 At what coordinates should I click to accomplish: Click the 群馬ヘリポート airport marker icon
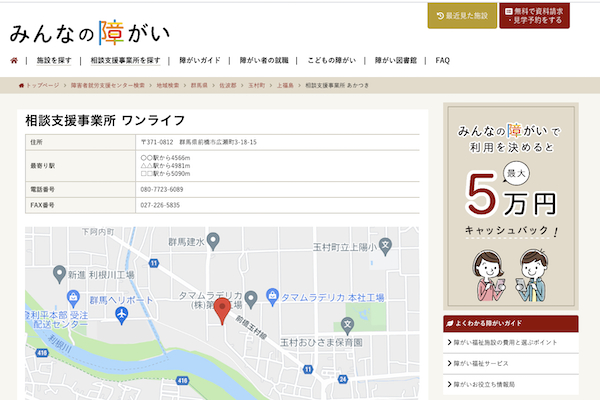(122, 314)
